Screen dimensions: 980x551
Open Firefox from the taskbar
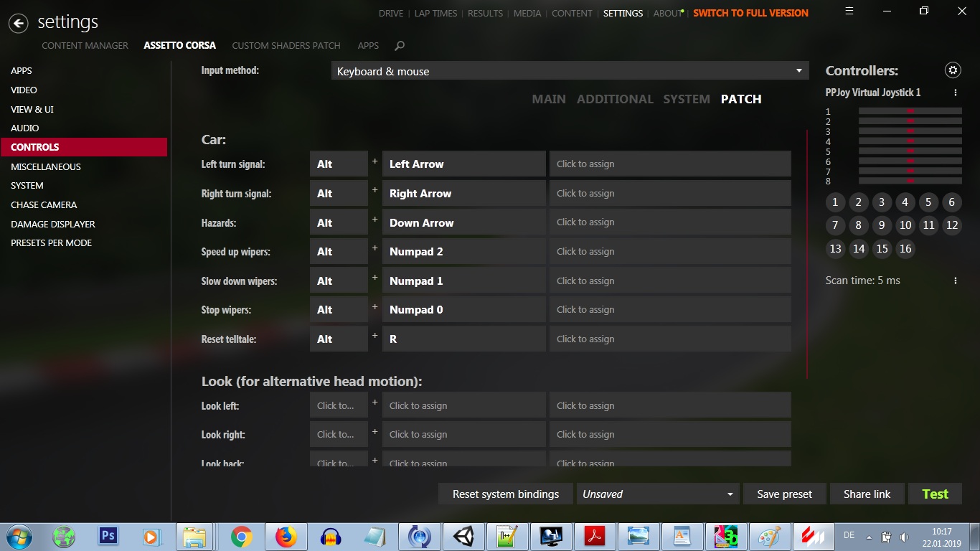click(286, 537)
